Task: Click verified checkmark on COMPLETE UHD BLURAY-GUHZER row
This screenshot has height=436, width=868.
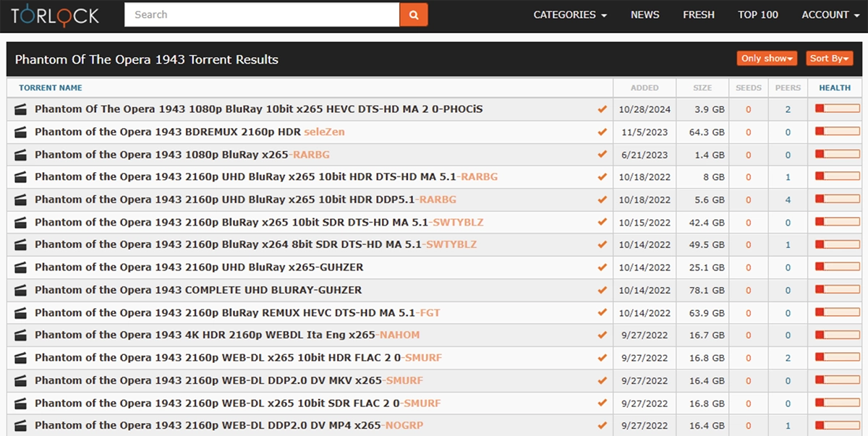Action: tap(602, 290)
